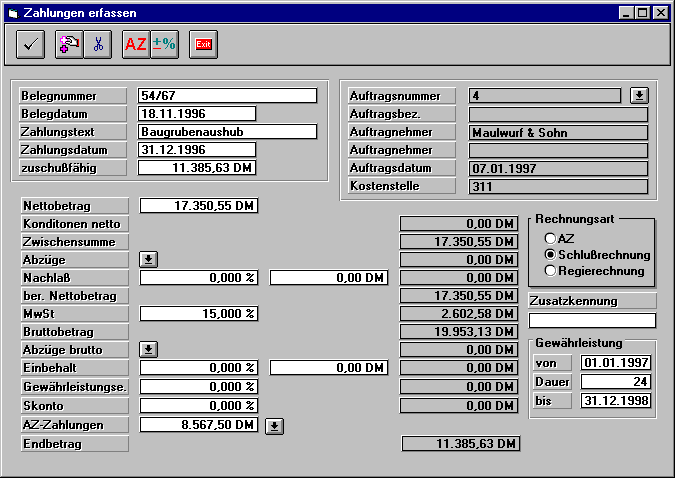Click the Nettobetrag amount field
This screenshot has width=675, height=478.
click(198, 206)
